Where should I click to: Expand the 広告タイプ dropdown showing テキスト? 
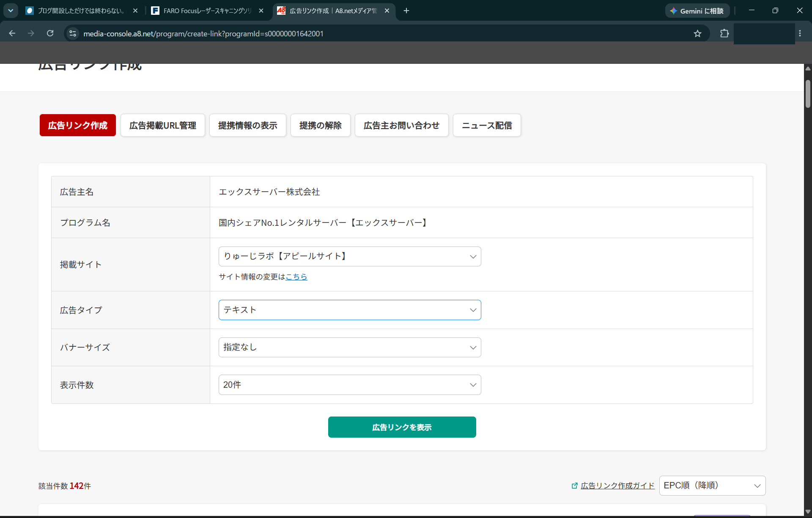click(x=350, y=310)
